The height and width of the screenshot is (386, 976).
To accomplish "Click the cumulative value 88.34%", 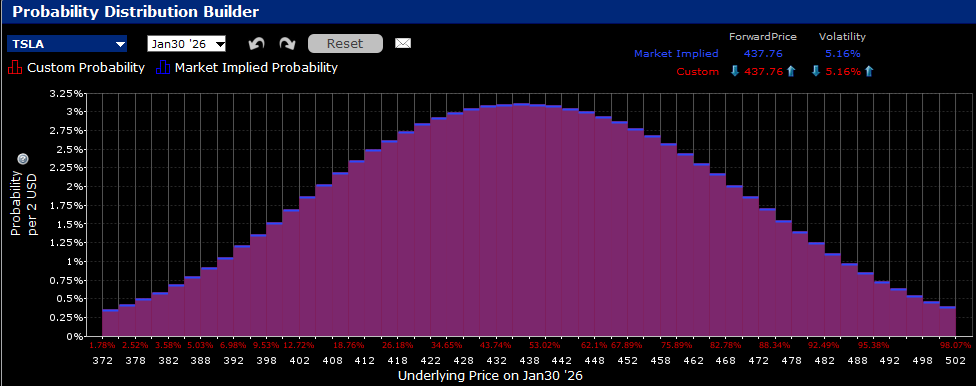I will coord(775,345).
